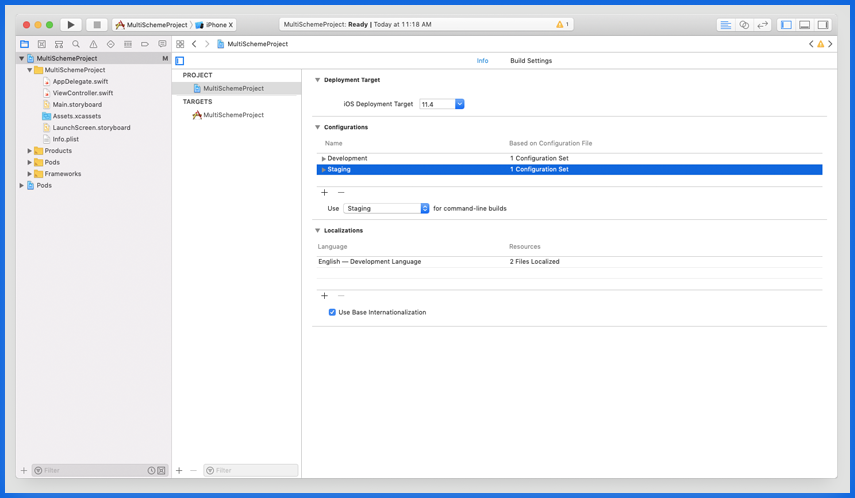The width and height of the screenshot is (855, 498).
Task: Add a localization with plus button
Action: [x=324, y=296]
